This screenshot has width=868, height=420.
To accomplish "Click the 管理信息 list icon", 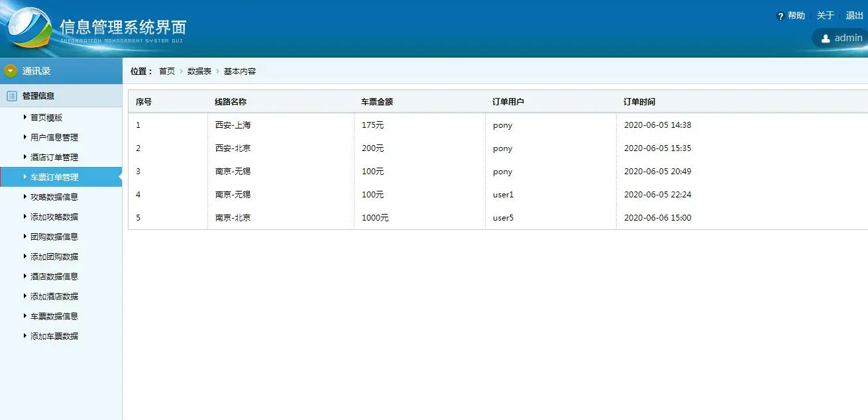I will point(11,96).
